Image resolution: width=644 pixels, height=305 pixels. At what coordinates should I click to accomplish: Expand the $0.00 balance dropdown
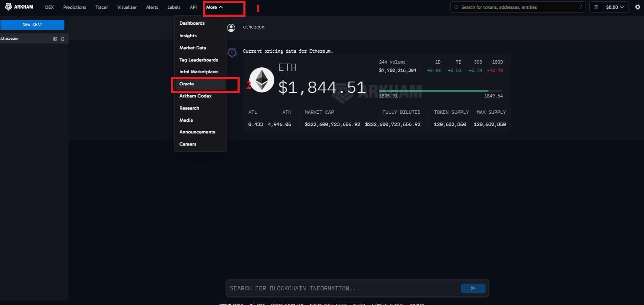tap(615, 7)
